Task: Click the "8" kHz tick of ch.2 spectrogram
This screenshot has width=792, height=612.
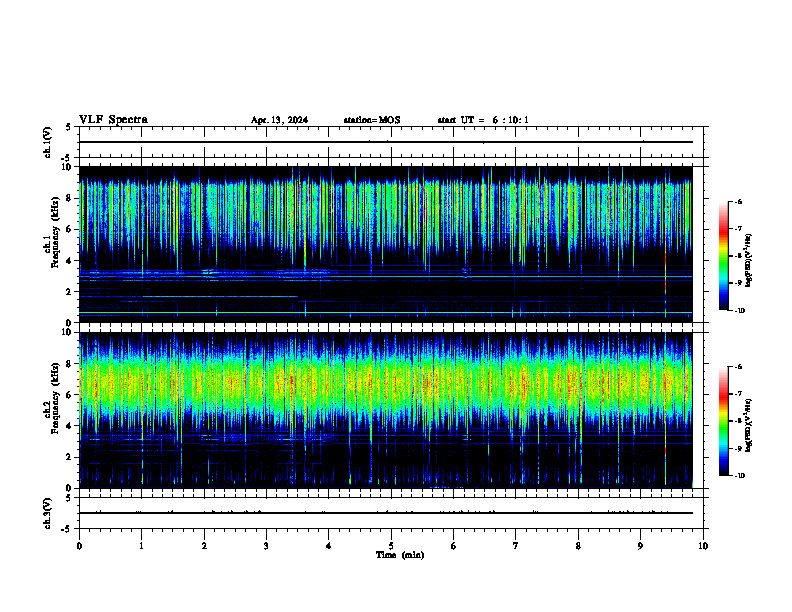Action: tap(70, 364)
